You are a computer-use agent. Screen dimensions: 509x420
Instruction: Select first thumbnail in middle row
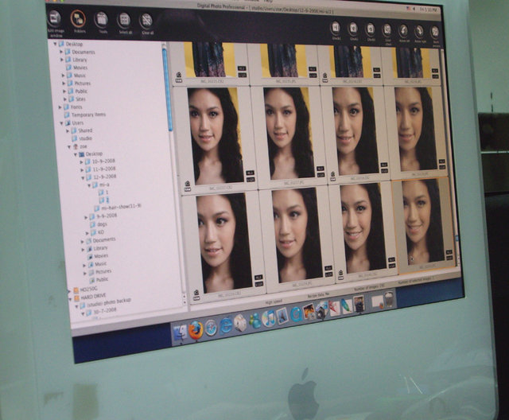(216, 135)
